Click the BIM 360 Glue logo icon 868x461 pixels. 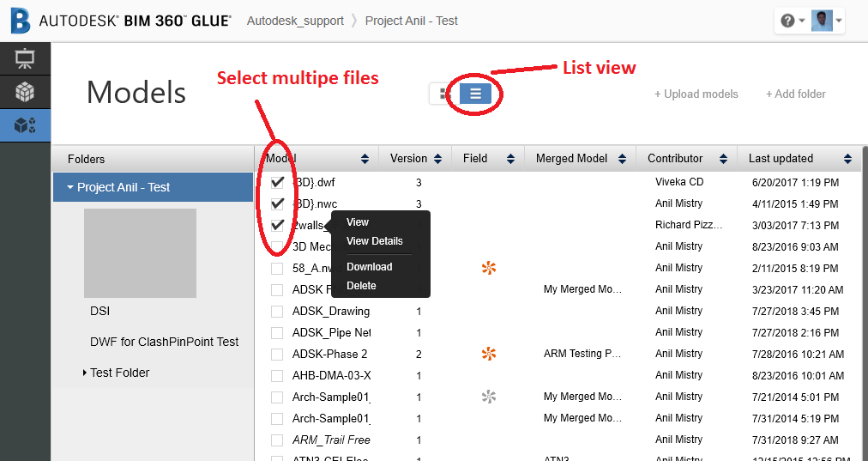pyautogui.click(x=21, y=21)
